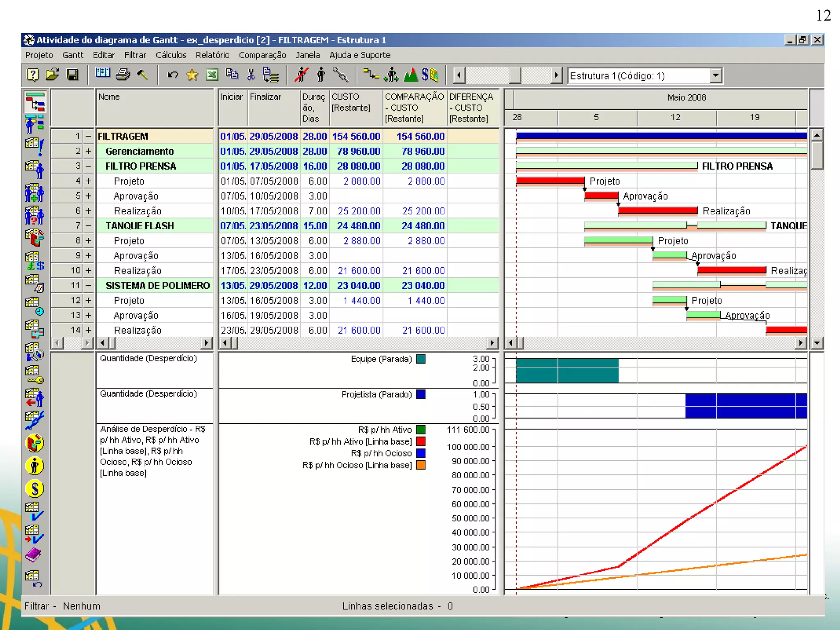Open the Relatório menu

click(212, 55)
